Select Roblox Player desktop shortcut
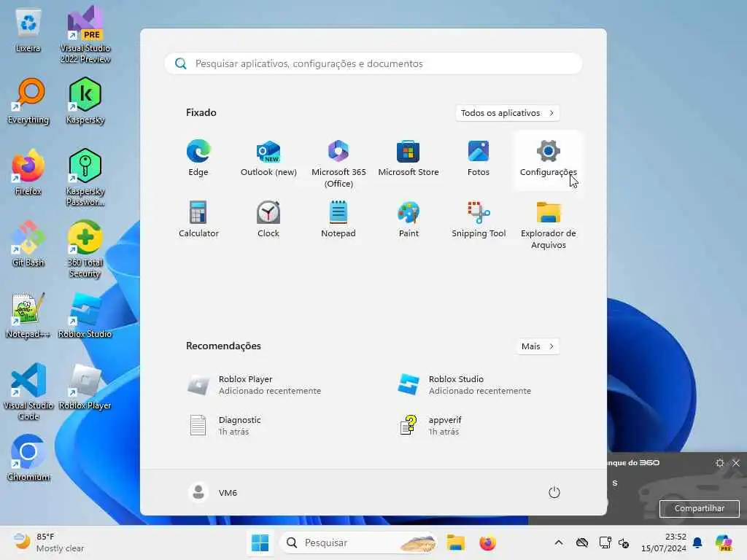The width and height of the screenshot is (747, 560). 85,386
